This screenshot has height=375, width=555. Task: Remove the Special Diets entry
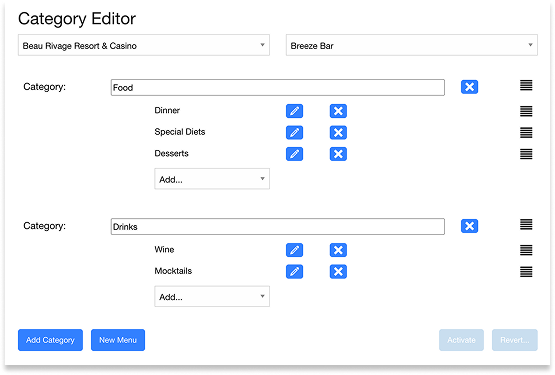(x=338, y=132)
